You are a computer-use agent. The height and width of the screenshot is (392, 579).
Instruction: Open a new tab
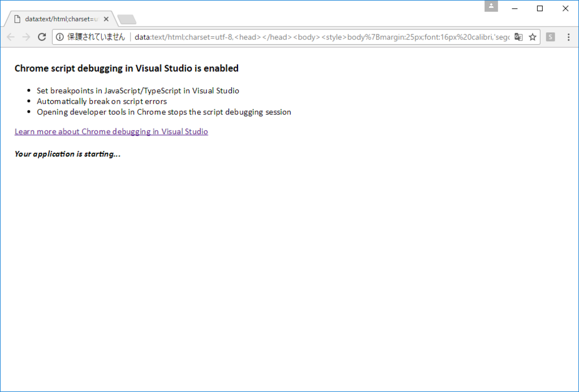coord(127,19)
